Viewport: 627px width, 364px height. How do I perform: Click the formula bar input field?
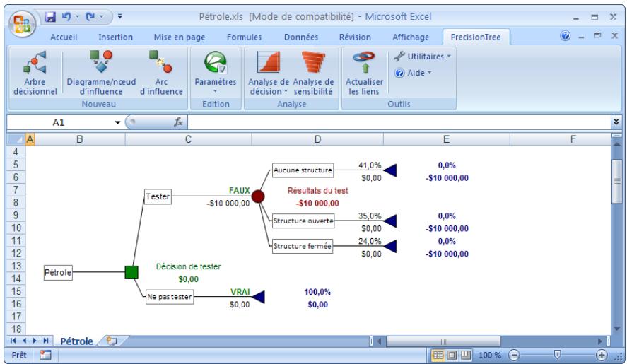(x=396, y=122)
